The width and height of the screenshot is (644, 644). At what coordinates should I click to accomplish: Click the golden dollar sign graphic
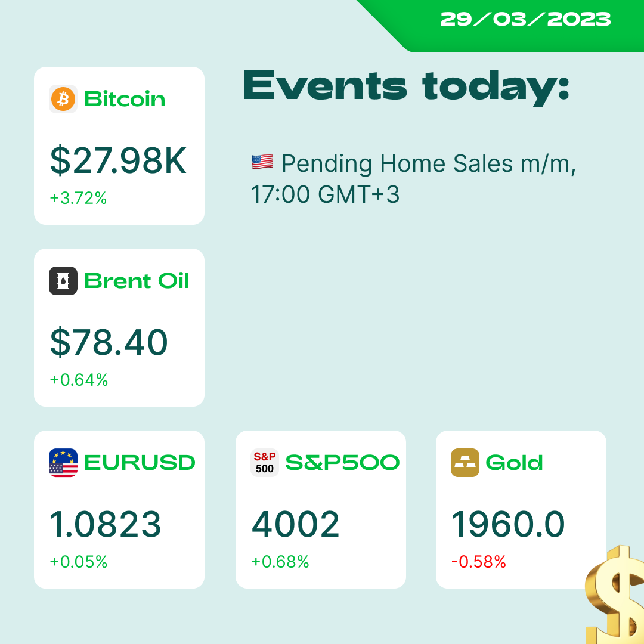click(614, 595)
